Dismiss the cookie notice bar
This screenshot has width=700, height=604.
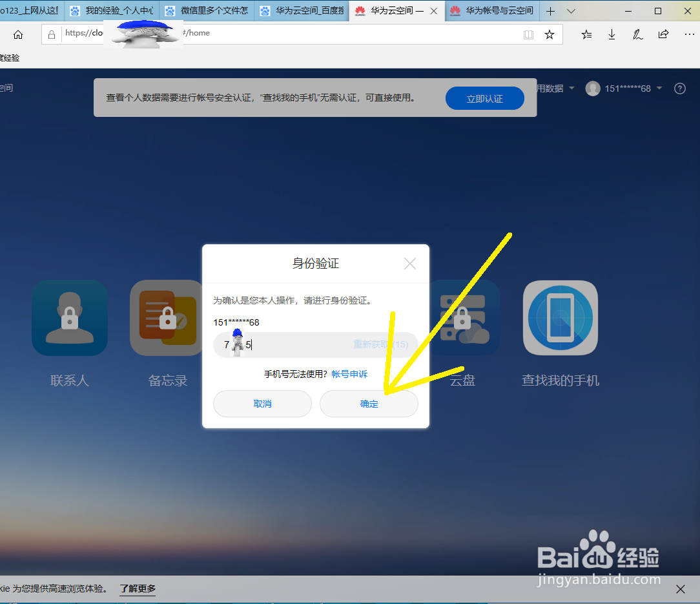tap(681, 588)
